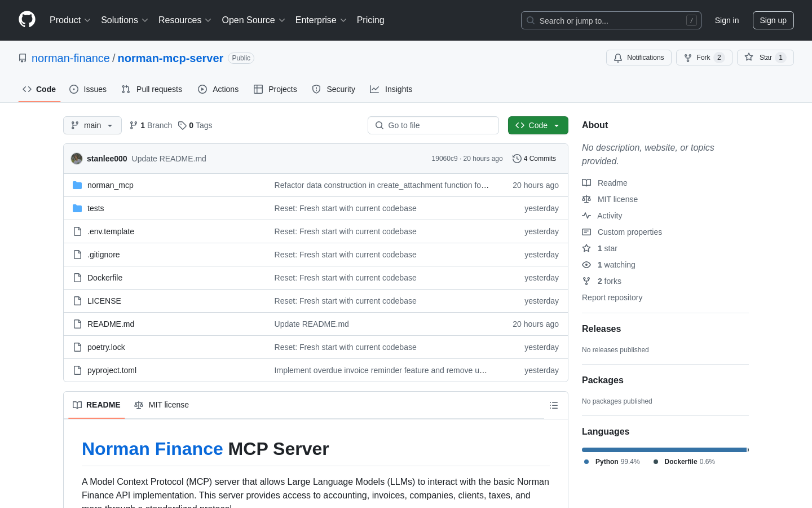Expand the Product menu
The width and height of the screenshot is (812, 508).
[70, 20]
